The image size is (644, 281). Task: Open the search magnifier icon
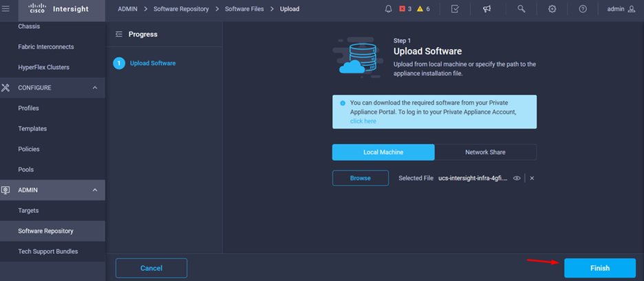(x=522, y=9)
